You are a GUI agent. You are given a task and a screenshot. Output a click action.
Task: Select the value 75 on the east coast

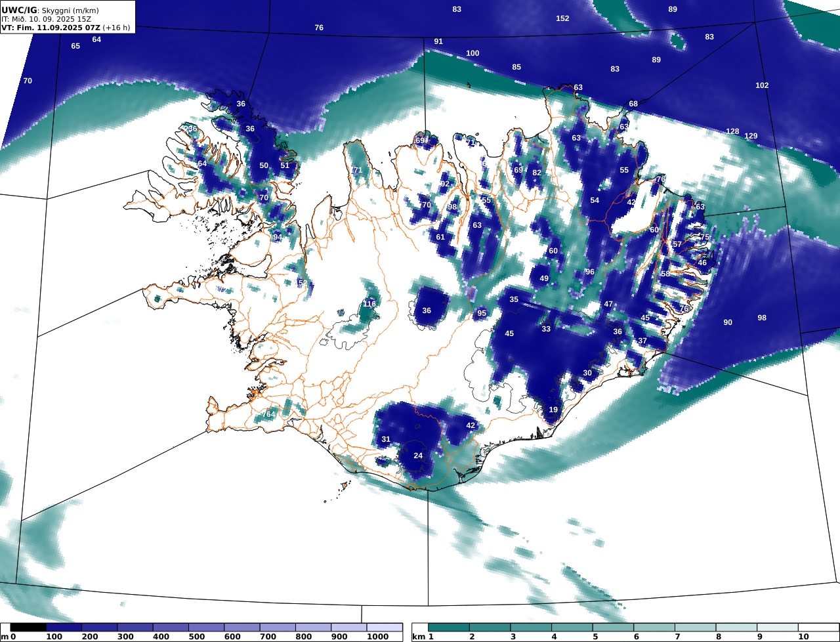(705, 237)
